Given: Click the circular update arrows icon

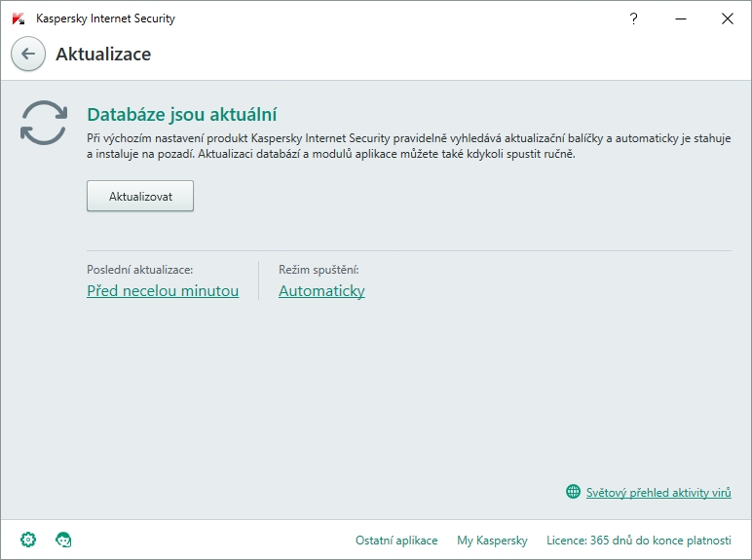Looking at the screenshot, I should [x=43, y=123].
